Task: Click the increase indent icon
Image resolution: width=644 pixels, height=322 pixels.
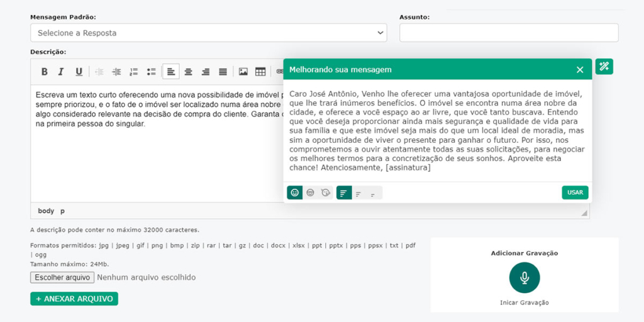Action: pyautogui.click(x=116, y=72)
